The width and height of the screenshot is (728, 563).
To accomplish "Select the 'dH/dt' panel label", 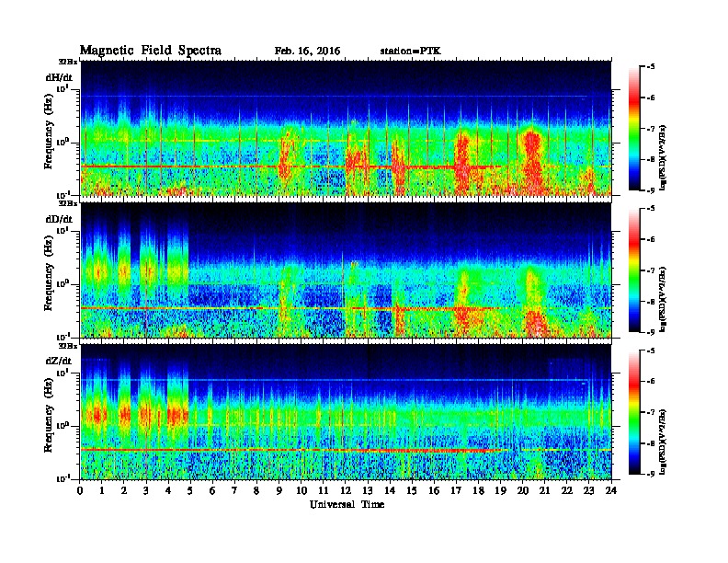I will (x=59, y=77).
